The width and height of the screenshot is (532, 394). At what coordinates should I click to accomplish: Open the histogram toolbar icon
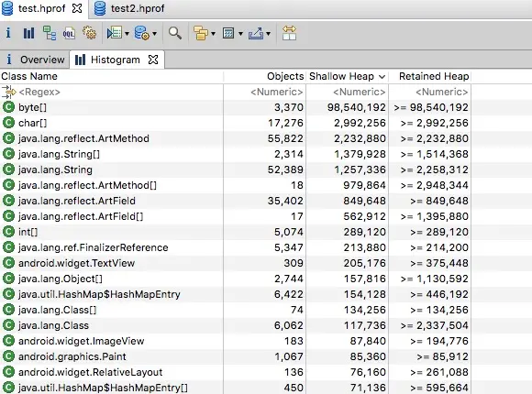point(28,33)
